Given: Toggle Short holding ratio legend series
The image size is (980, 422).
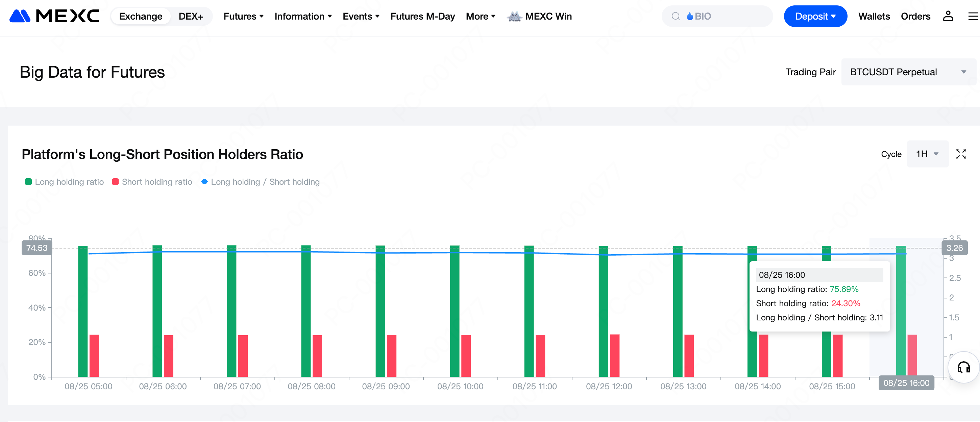Looking at the screenshot, I should [x=152, y=182].
